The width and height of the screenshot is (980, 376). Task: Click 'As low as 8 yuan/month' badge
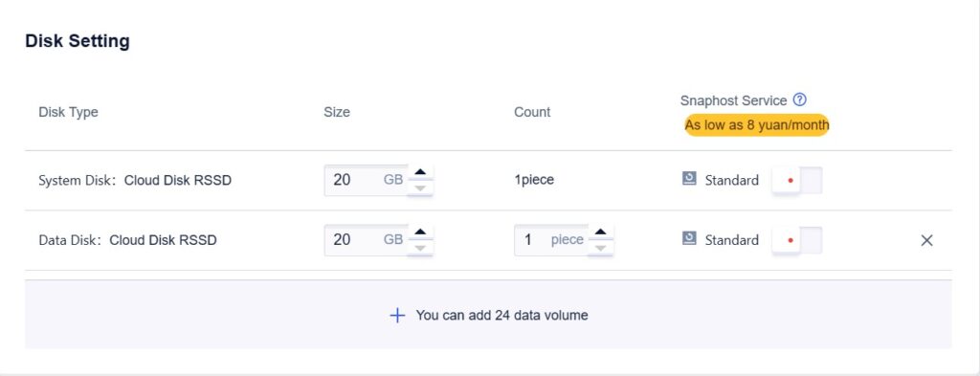pos(756,125)
